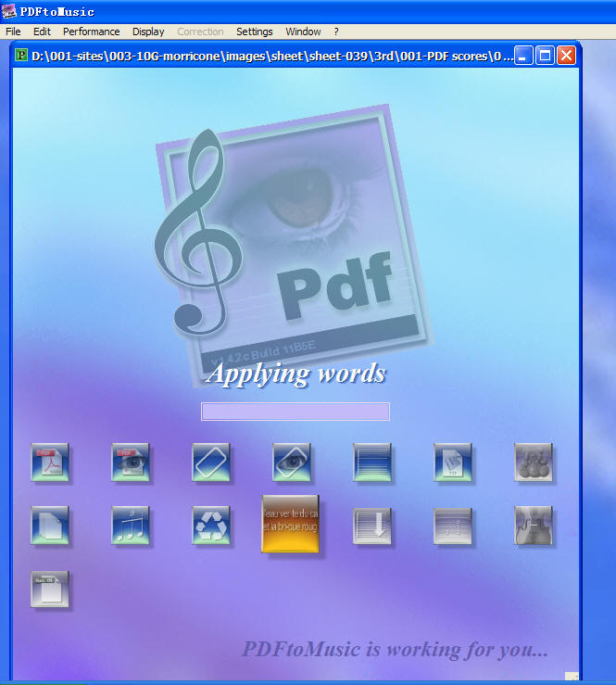Screen dimensions: 616x685
Task: Click the treble clef document step icon
Action: click(453, 463)
